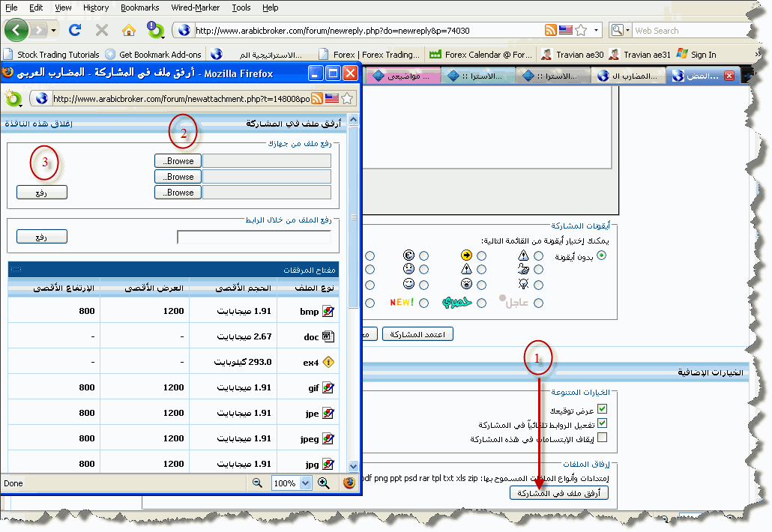This screenshot has height=532, width=772.
Task: Click the Stop loading icon
Action: 102,30
